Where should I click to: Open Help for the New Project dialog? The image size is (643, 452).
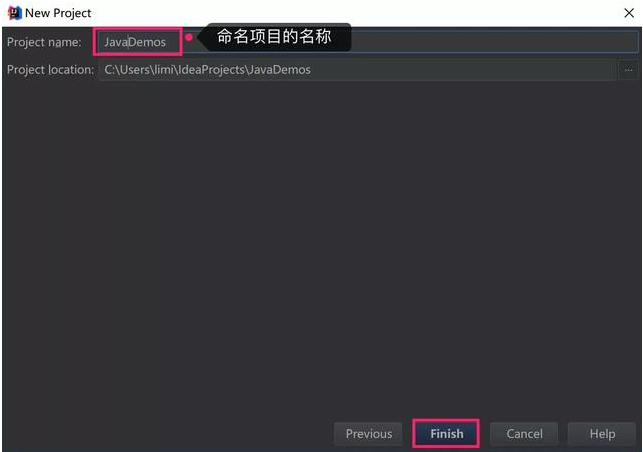602,434
